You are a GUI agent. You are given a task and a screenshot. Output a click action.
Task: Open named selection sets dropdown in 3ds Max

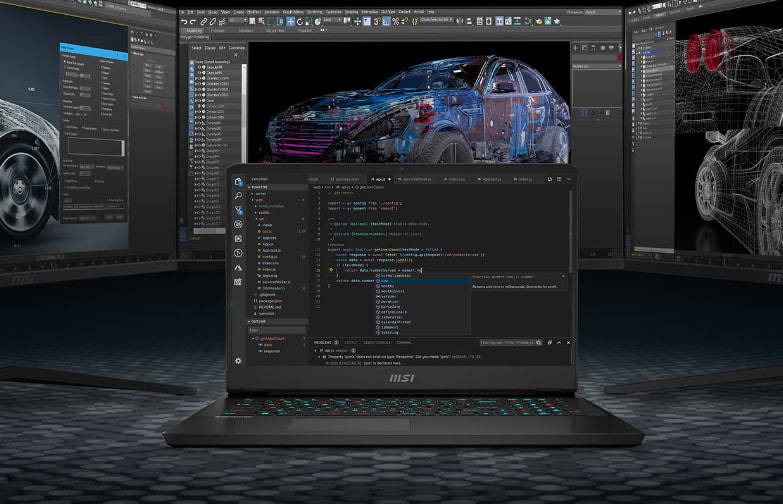436,19
